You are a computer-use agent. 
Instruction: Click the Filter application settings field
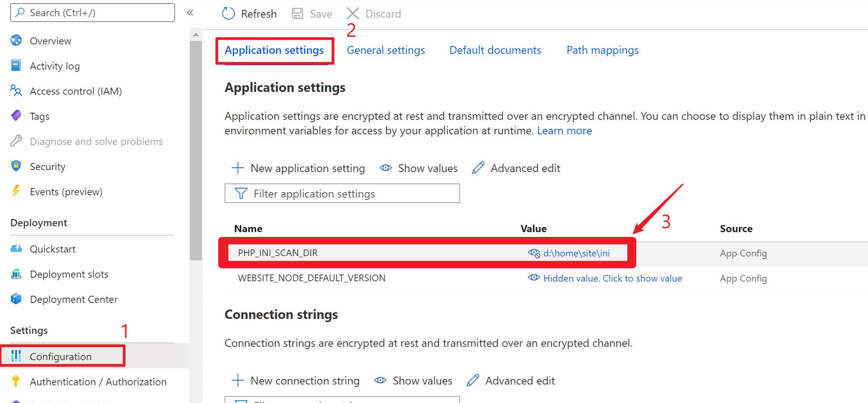click(x=342, y=193)
